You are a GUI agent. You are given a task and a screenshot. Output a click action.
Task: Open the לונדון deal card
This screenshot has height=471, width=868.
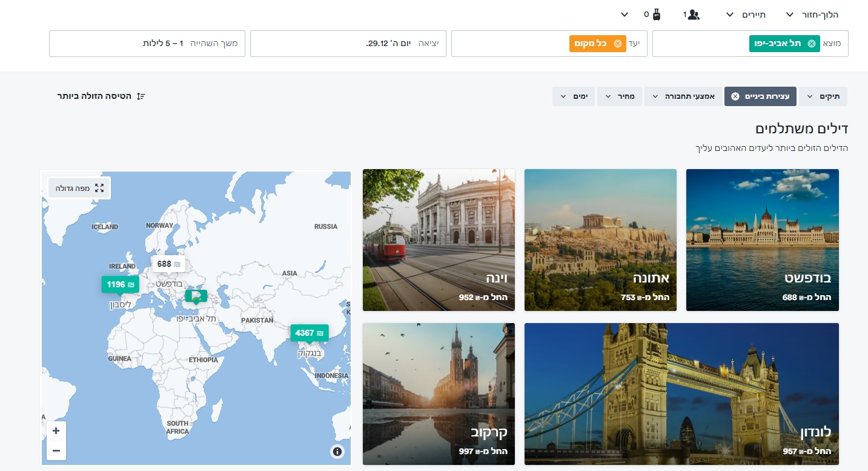point(681,394)
